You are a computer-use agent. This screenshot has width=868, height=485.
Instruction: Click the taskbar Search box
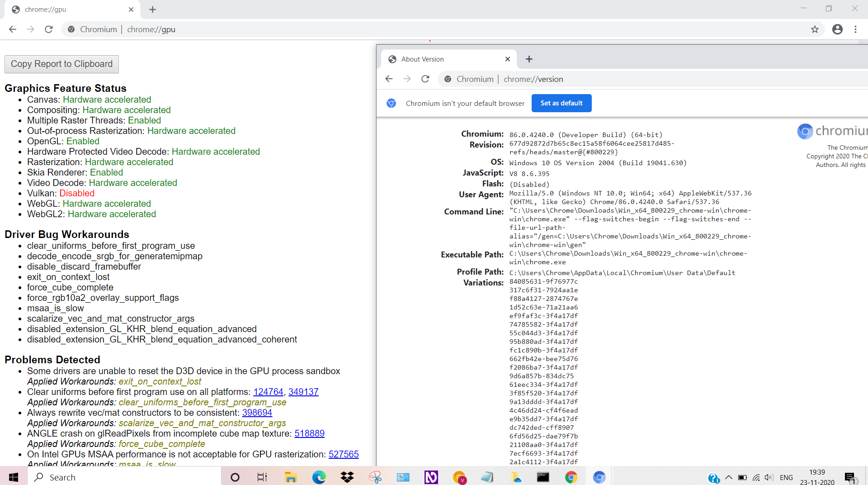pos(124,477)
